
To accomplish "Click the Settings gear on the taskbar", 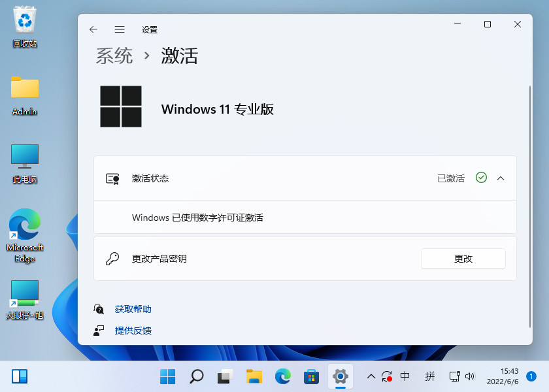I will 341,376.
